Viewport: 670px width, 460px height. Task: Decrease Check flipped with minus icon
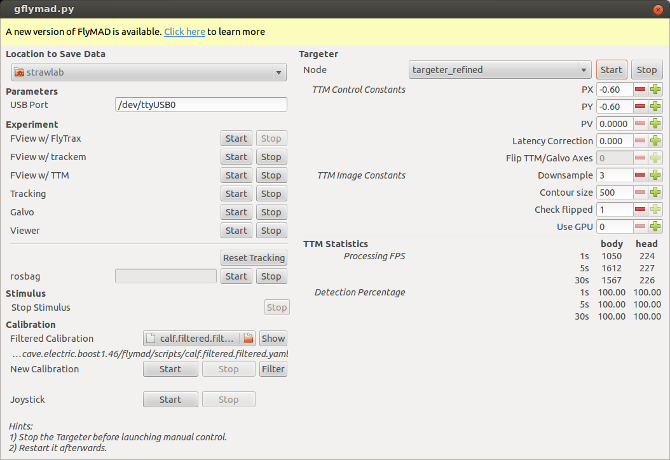coord(640,209)
